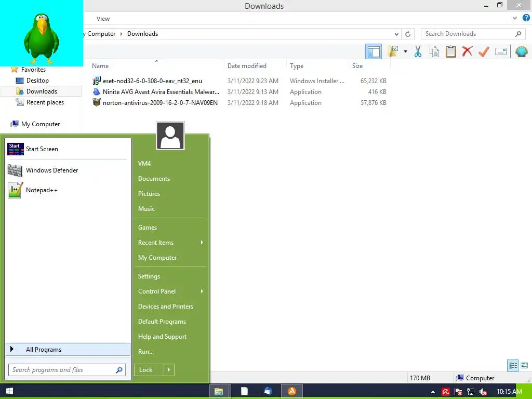Open the Avira tray icon
This screenshot has height=399, width=532.
coord(445,392)
